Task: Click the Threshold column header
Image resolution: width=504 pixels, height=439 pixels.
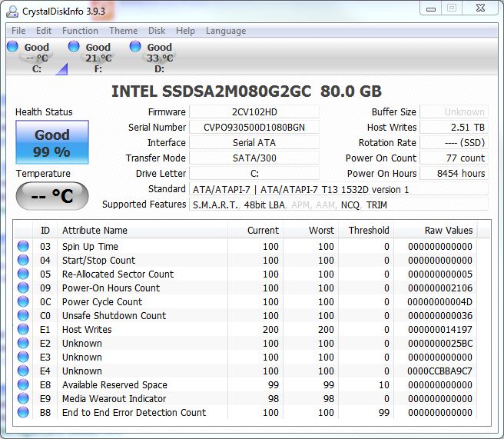Action: point(366,231)
